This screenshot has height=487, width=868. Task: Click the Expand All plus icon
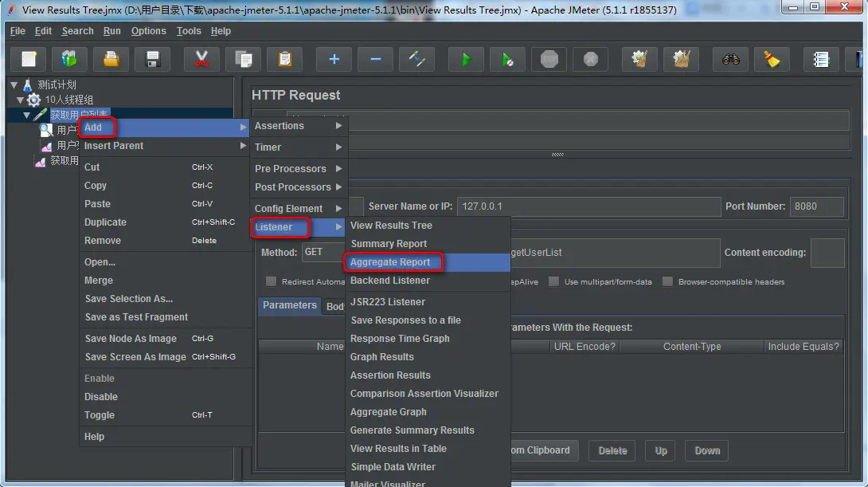[x=334, y=59]
